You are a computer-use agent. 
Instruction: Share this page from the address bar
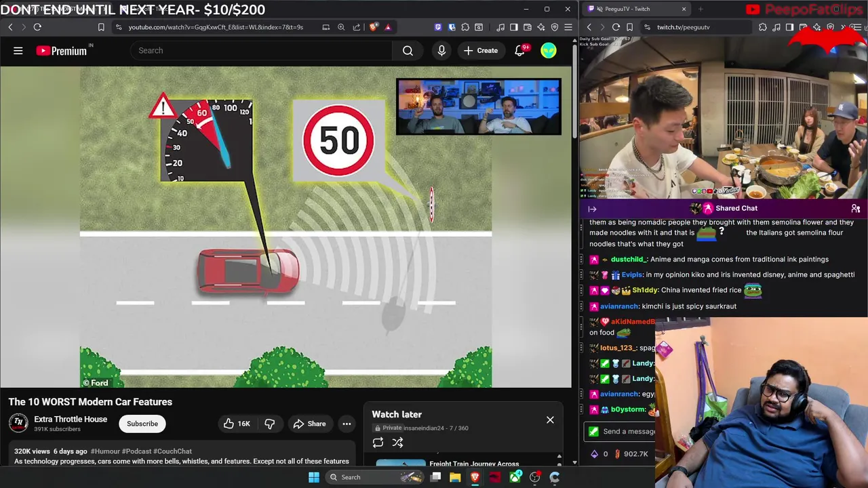(x=357, y=27)
